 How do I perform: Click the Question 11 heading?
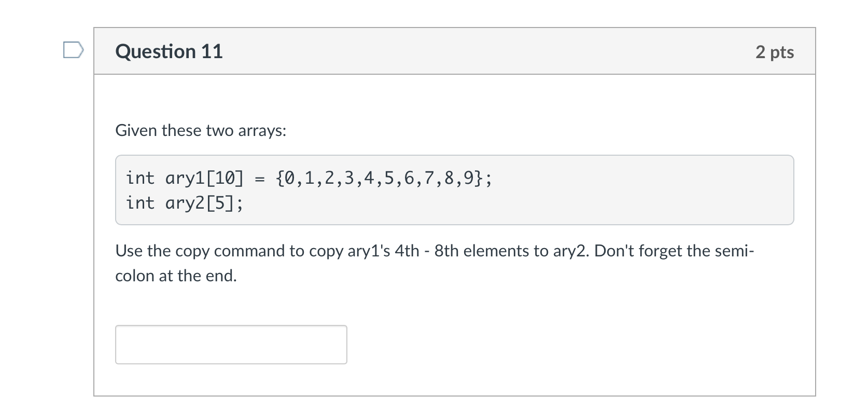tap(169, 51)
